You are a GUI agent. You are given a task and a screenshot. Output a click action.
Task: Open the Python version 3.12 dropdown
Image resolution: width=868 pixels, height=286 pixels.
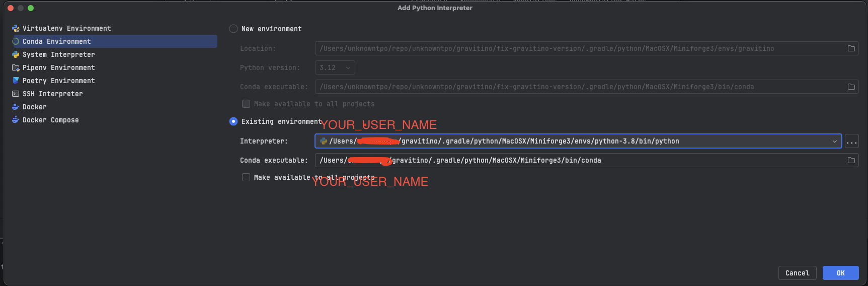tap(335, 67)
